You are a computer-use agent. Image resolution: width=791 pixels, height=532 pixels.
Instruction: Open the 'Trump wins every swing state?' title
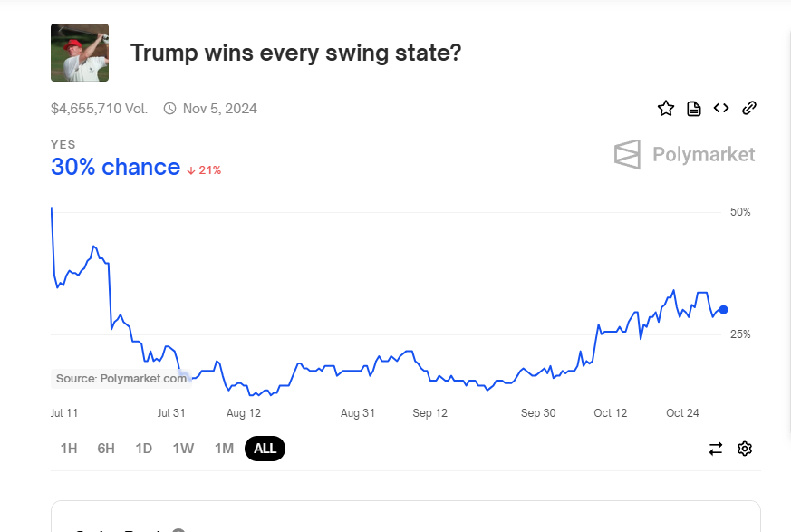296,53
